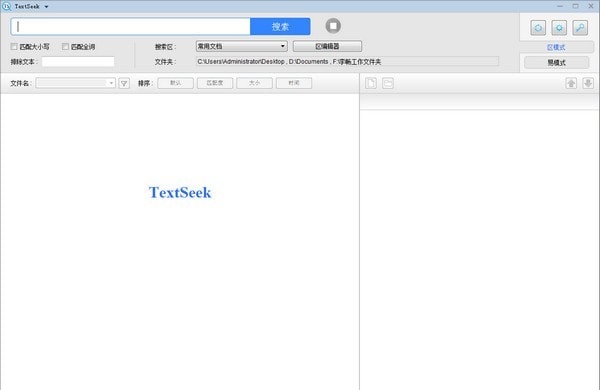This screenshot has width=600, height=390.
Task: Minimize the TextSeek window
Action: pyautogui.click(x=560, y=6)
